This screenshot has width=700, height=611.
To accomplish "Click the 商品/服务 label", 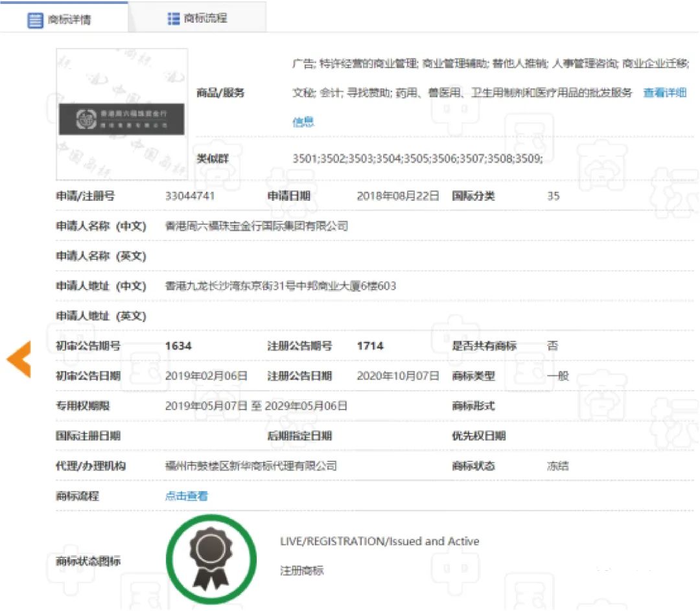I will point(220,93).
